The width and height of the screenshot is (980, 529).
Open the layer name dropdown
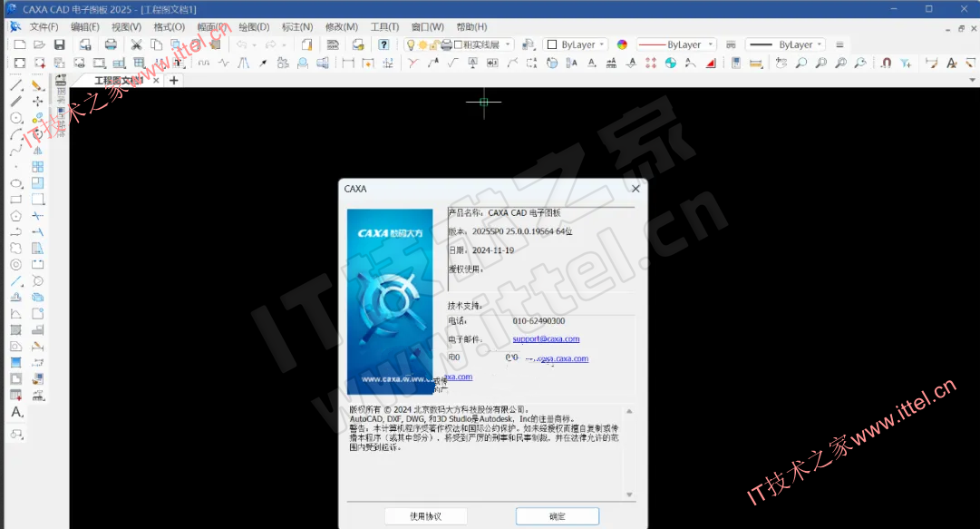[508, 44]
